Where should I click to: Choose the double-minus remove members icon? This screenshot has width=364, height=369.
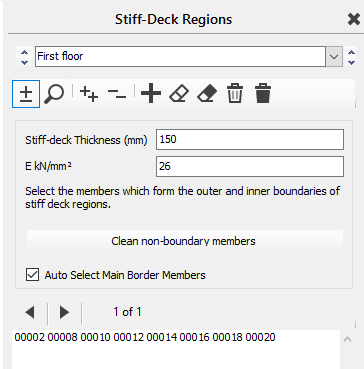click(x=117, y=94)
